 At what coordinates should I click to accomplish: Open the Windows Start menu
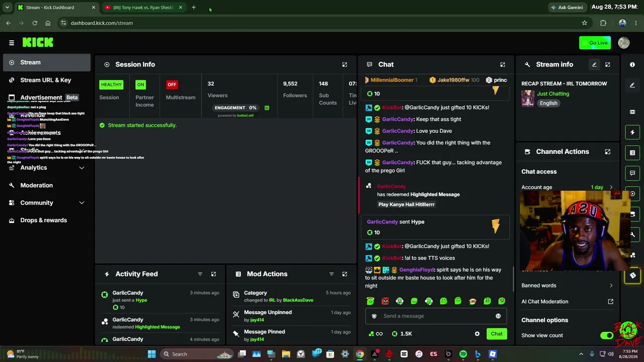pos(151,354)
